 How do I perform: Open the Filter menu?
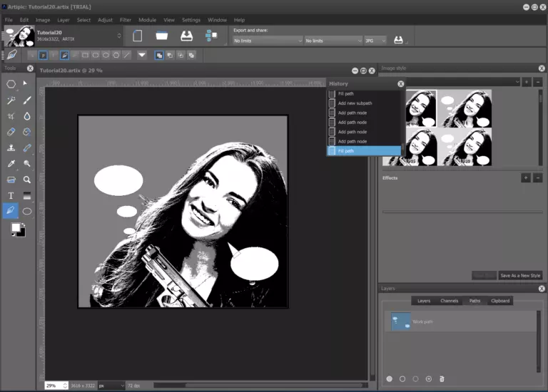point(126,20)
